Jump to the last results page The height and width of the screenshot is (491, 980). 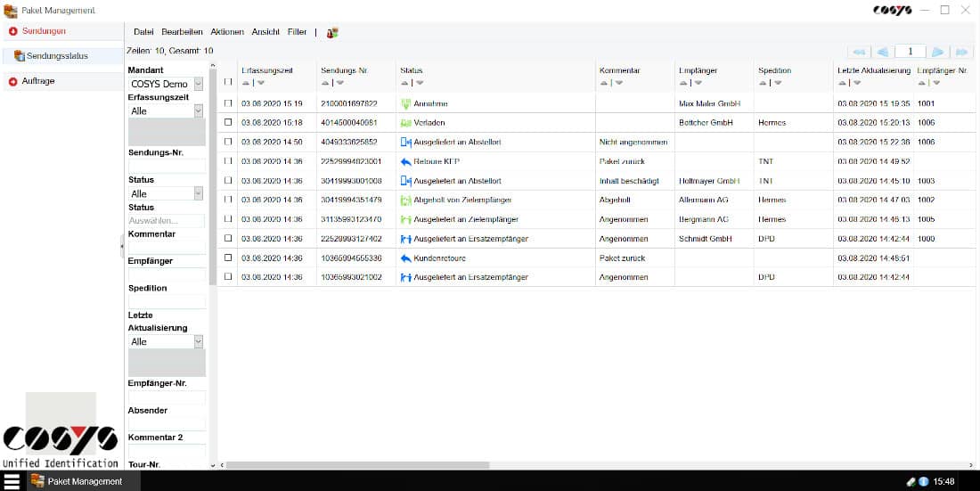(x=961, y=52)
